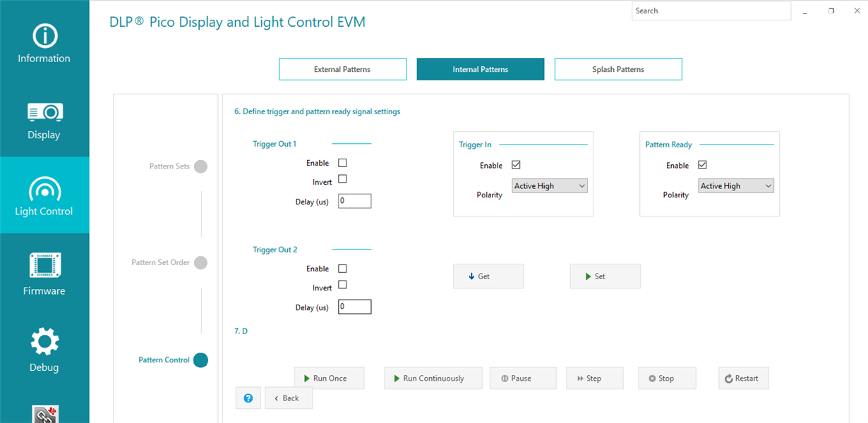
Task: Click the blue help question mark icon
Action: (x=248, y=398)
